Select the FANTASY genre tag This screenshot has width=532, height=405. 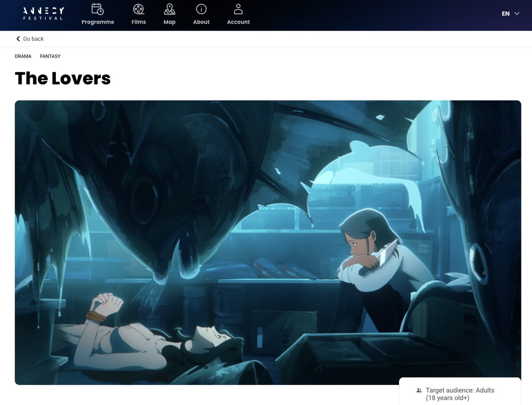tap(50, 56)
